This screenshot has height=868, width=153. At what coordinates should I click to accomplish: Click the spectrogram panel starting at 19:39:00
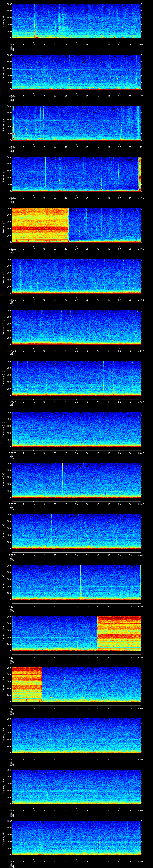(76, 531)
